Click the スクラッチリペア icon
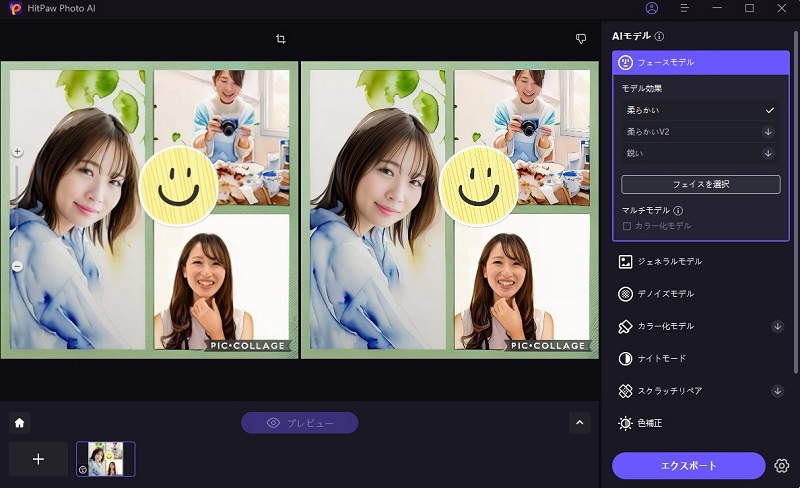This screenshot has width=800, height=488. point(625,391)
